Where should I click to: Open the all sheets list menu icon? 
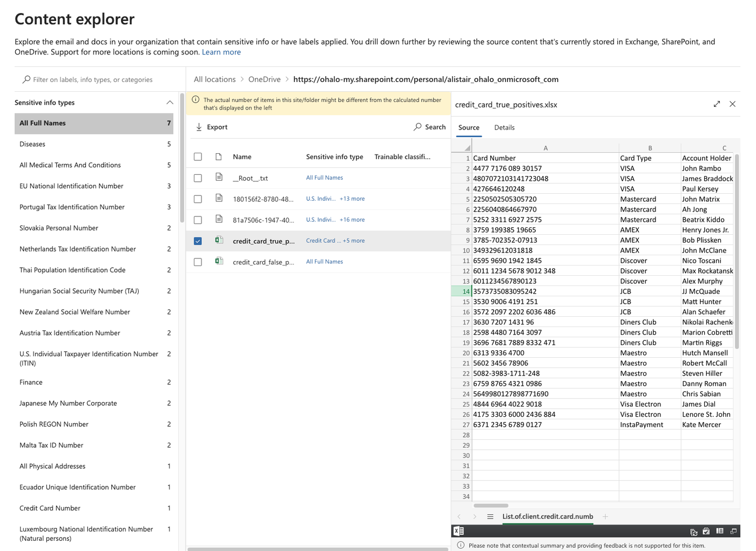pos(490,516)
